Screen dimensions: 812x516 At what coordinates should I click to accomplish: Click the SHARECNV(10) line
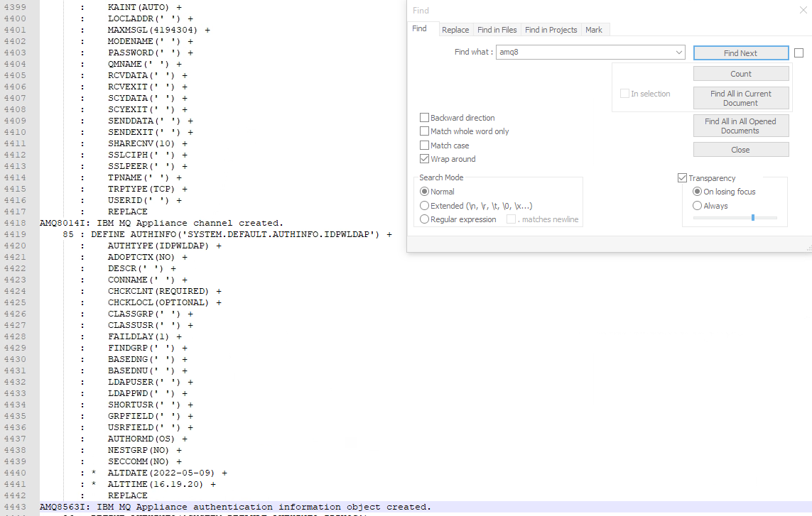[x=148, y=143]
